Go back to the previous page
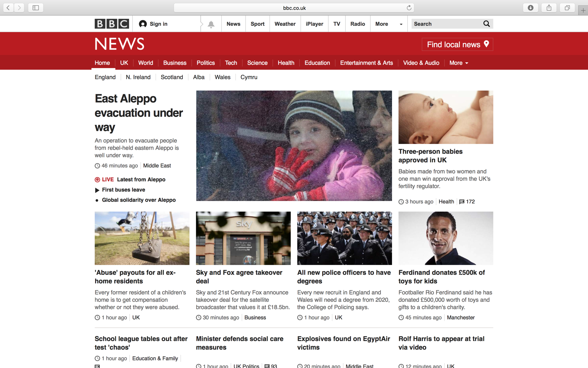The image size is (588, 368). click(8, 8)
